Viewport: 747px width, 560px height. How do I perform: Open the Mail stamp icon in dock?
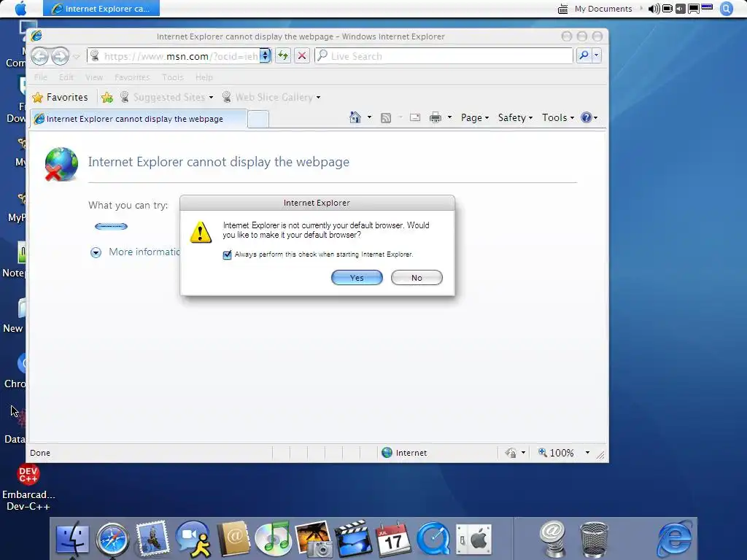[152, 538]
